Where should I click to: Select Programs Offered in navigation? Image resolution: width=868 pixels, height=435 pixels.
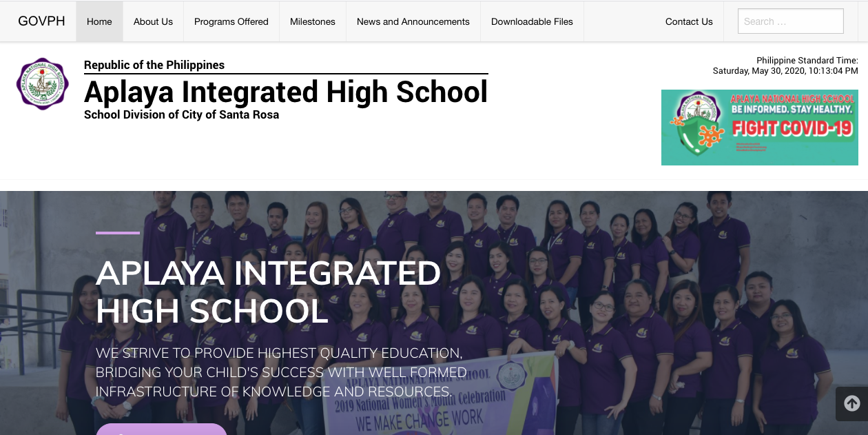click(x=231, y=21)
